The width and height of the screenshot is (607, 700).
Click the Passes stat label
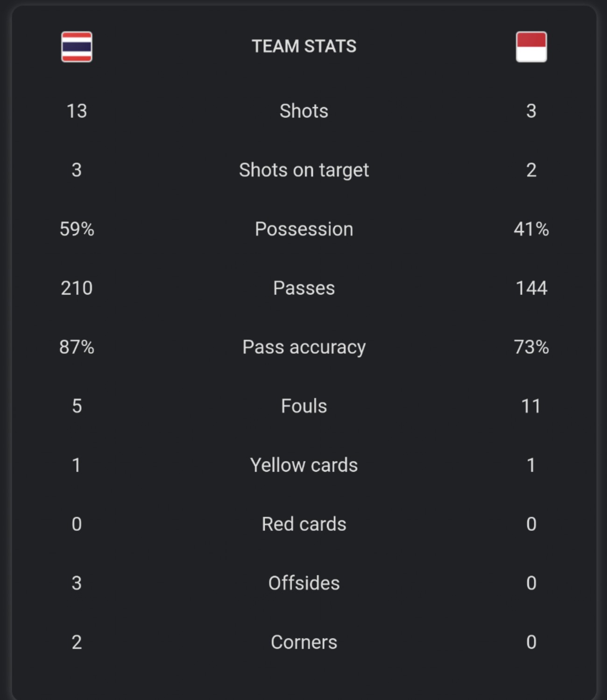[304, 288]
